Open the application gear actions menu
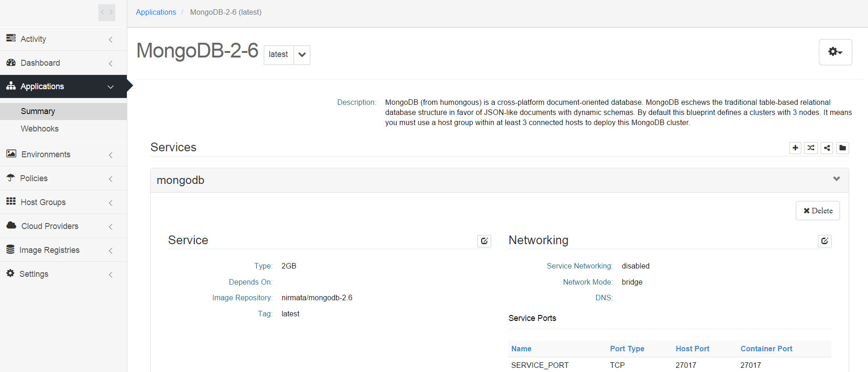The height and width of the screenshot is (372, 868). 835,52
